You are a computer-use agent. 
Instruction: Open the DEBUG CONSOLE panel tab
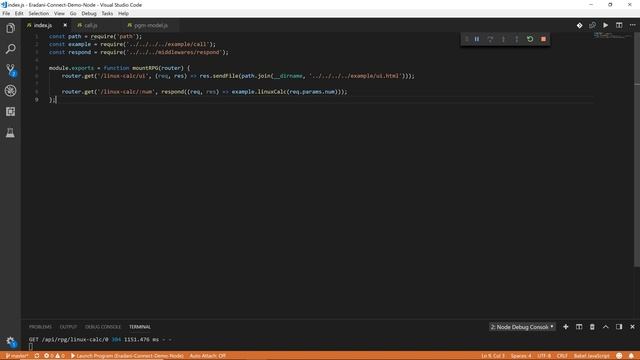pos(103,327)
